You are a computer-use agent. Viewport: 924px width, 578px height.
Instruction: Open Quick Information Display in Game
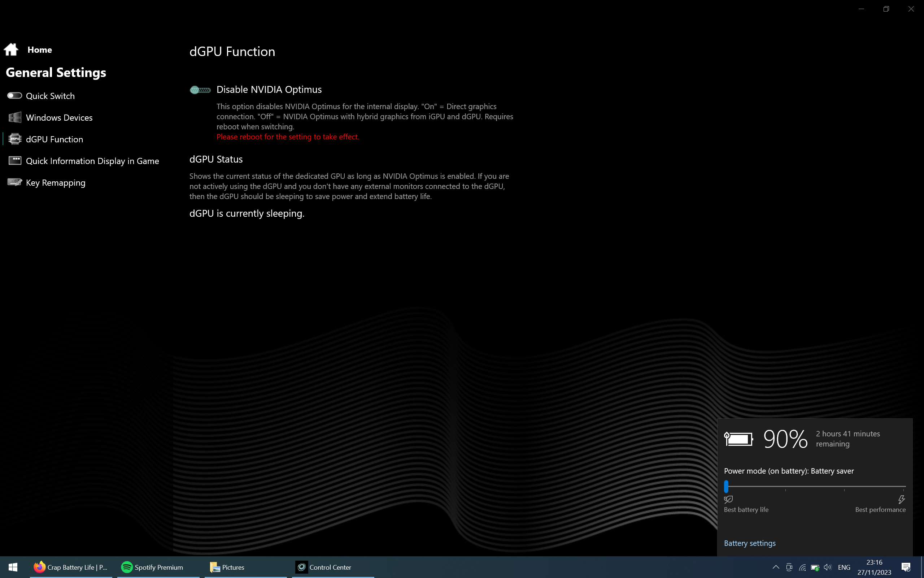click(92, 161)
